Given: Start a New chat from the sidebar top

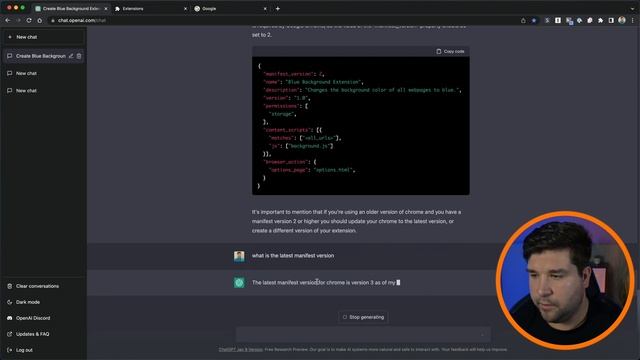Looking at the screenshot, I should (x=44, y=37).
